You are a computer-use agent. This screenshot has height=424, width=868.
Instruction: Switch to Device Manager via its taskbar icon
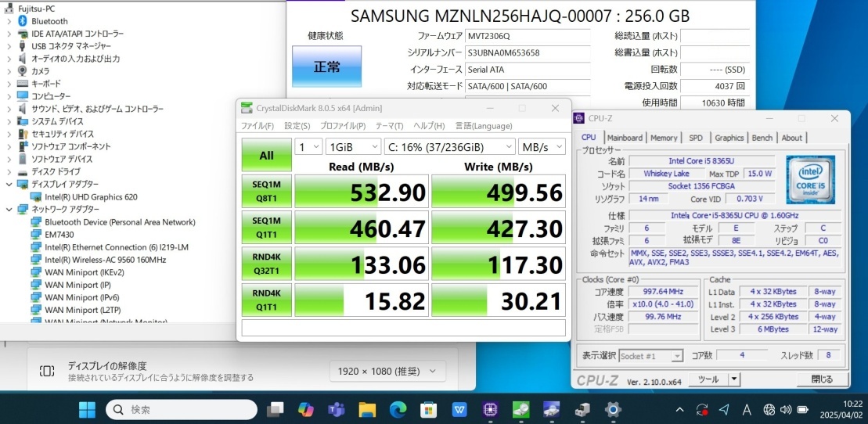pos(582,410)
